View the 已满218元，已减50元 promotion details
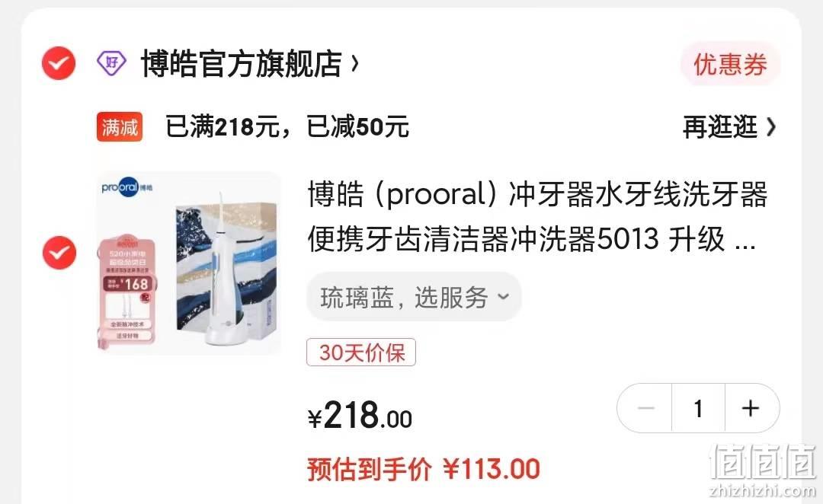 (287, 127)
